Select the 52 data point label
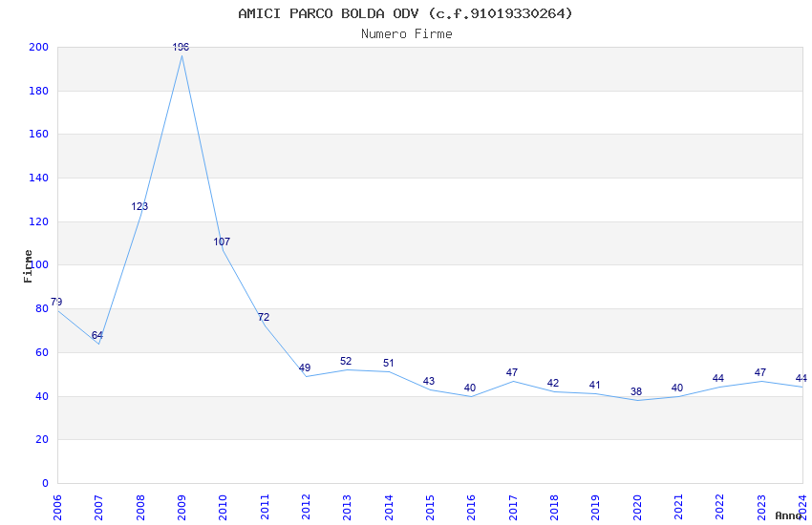Viewport: 812px width, 525px height. coord(346,361)
